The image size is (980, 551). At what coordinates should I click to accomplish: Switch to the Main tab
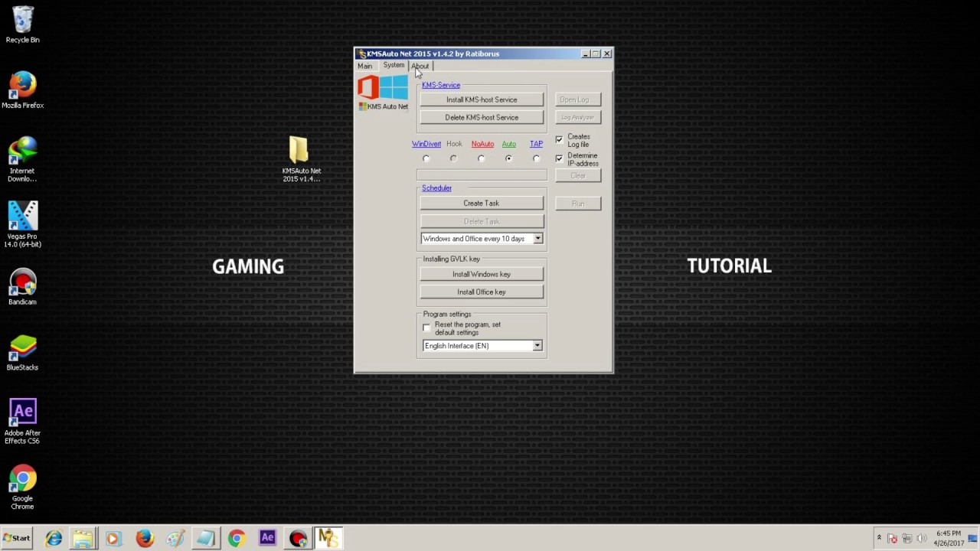(364, 66)
